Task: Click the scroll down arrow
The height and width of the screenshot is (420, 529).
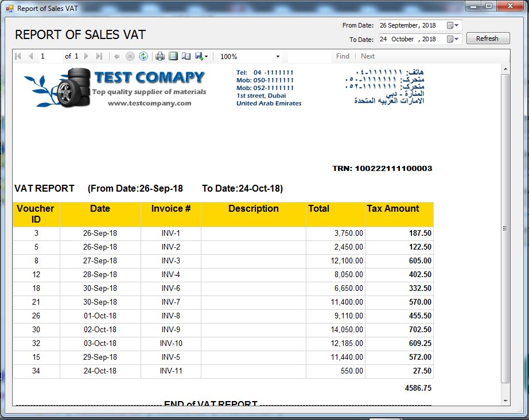Action: pyautogui.click(x=505, y=400)
